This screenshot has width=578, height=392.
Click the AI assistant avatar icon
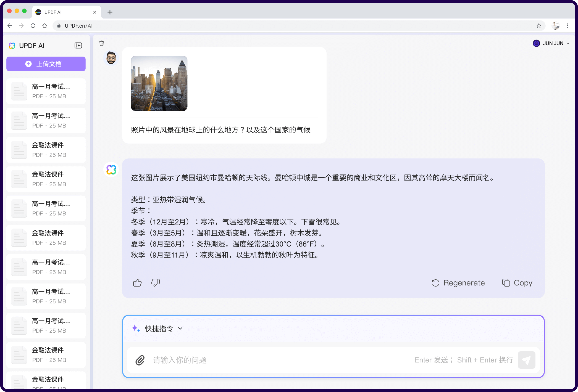click(x=111, y=169)
